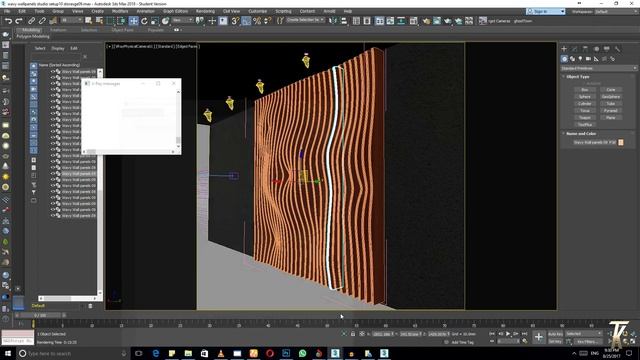The width and height of the screenshot is (640, 360).
Task: Toggle the Percent Snap icon
Action: [257, 21]
